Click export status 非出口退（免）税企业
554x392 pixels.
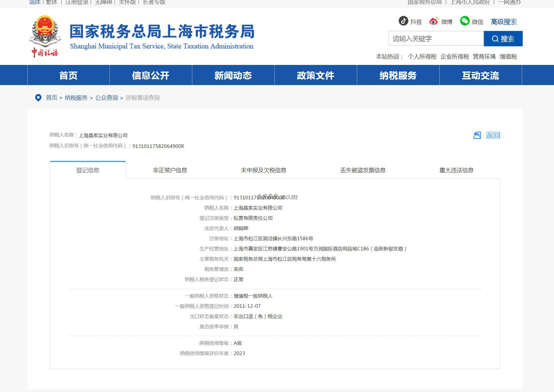pyautogui.click(x=258, y=317)
